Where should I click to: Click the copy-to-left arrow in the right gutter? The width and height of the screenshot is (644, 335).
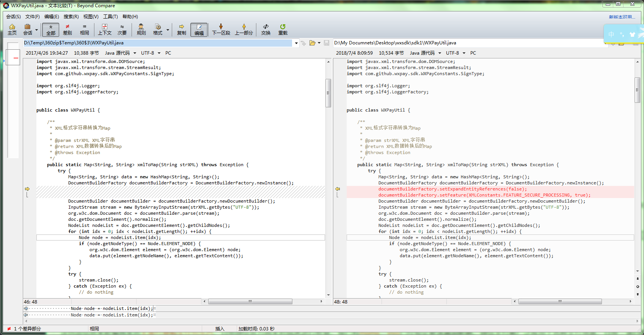(x=338, y=189)
